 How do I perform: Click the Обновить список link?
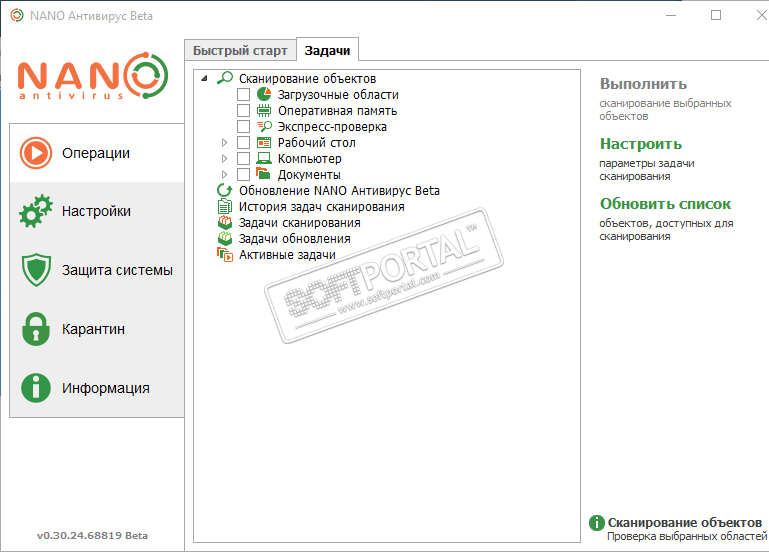[x=665, y=204]
